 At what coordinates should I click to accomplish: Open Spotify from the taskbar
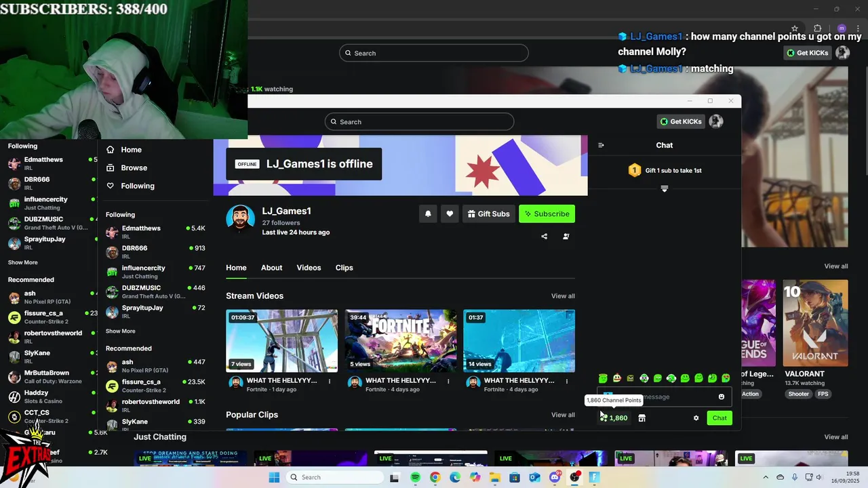tap(415, 478)
